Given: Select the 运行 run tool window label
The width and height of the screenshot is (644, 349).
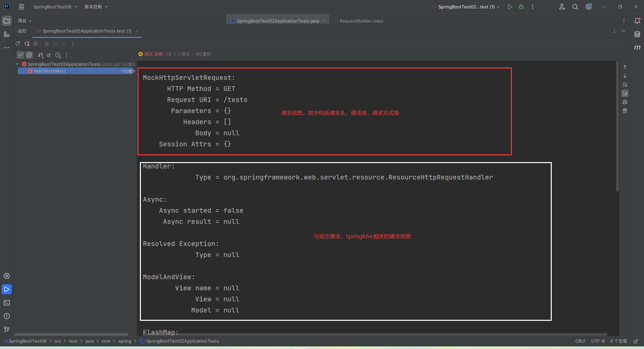Looking at the screenshot, I should 22,31.
